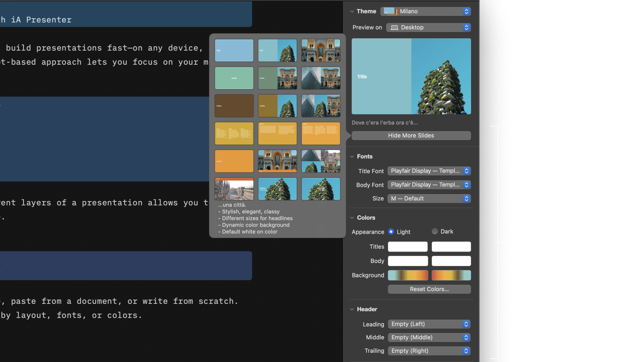The image size is (644, 362).
Task: Open the Milano theme dropdown
Action: click(x=425, y=11)
